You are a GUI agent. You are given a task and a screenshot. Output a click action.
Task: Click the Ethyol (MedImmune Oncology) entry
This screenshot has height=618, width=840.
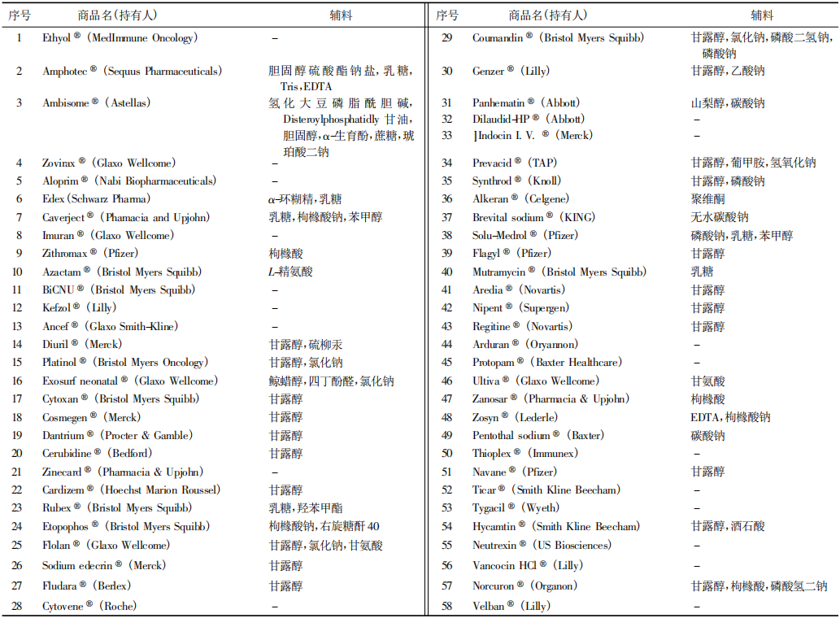coord(120,38)
